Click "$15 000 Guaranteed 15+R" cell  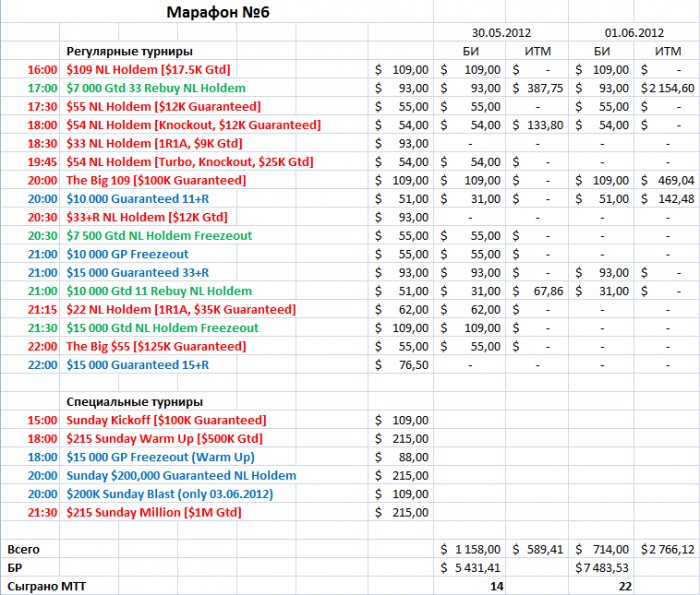coord(138,365)
